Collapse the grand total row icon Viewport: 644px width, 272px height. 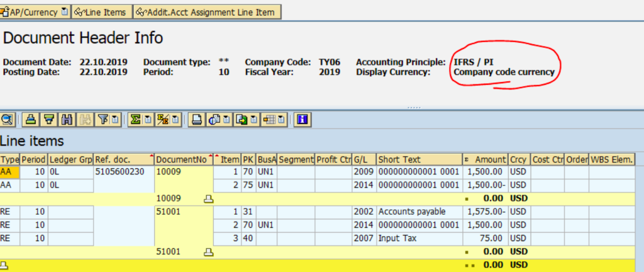click(4, 264)
